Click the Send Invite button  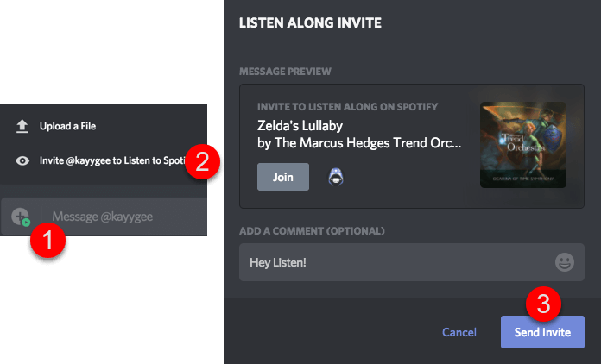click(542, 332)
